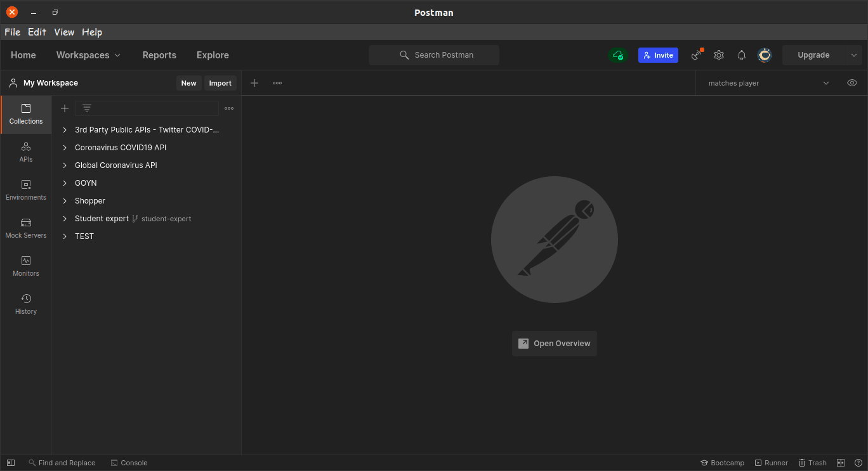
Task: Open the View menu
Action: tap(64, 32)
